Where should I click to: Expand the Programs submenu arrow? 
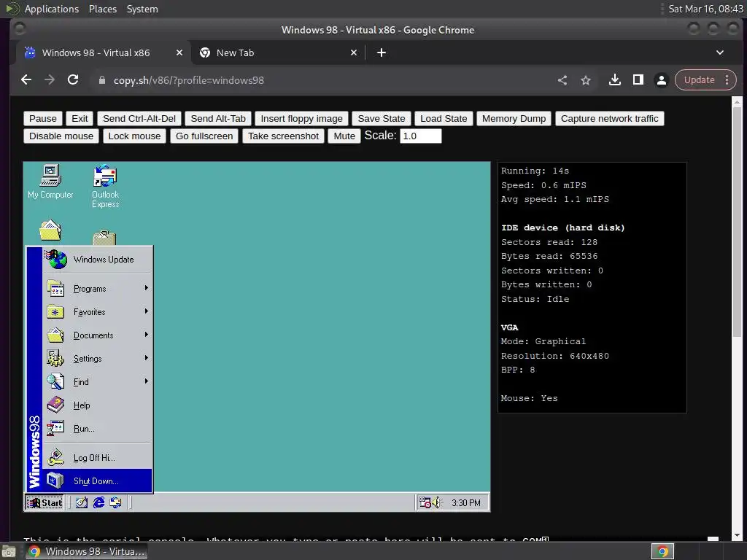pos(146,288)
